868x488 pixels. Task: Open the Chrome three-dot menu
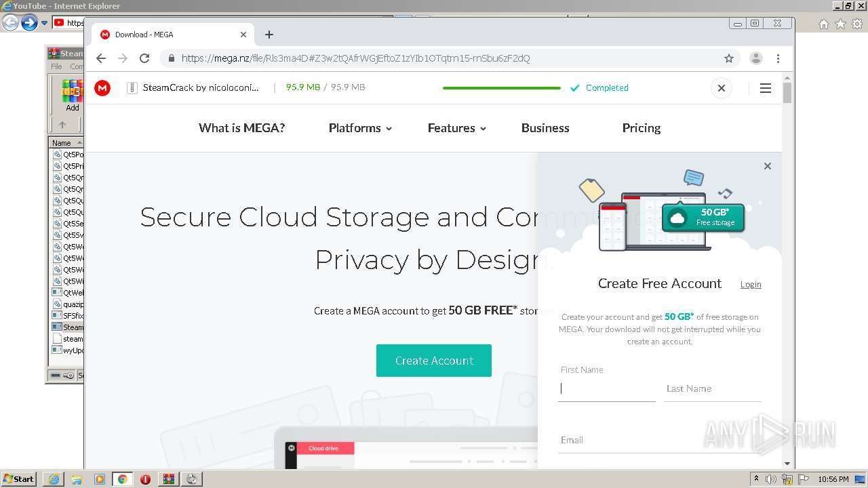point(778,58)
